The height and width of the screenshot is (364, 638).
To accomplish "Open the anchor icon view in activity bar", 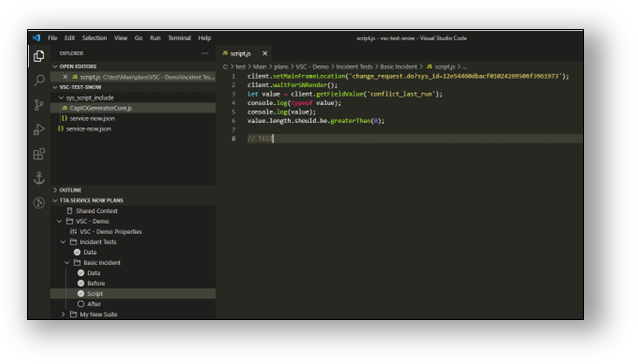I will pos(39,178).
